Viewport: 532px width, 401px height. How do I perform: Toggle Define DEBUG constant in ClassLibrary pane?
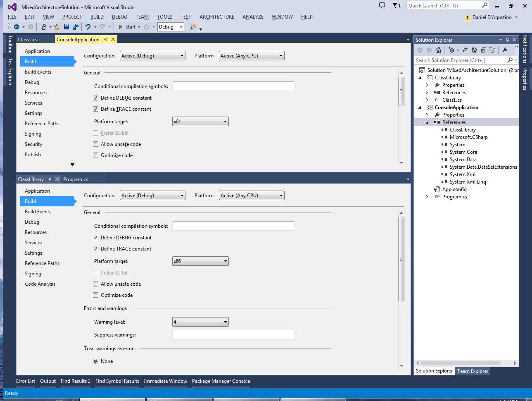point(96,238)
